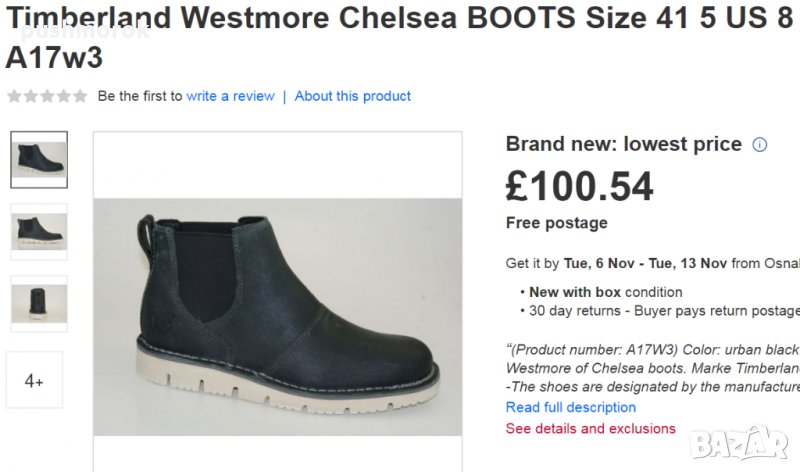Expand the Read full description link
This screenshot has width=800, height=472.
tap(570, 407)
